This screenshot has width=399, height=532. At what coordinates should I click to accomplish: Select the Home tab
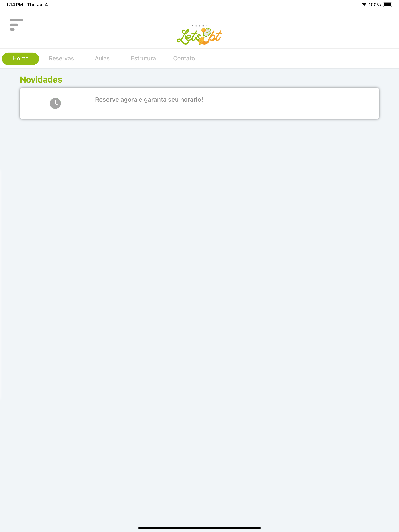(x=20, y=59)
